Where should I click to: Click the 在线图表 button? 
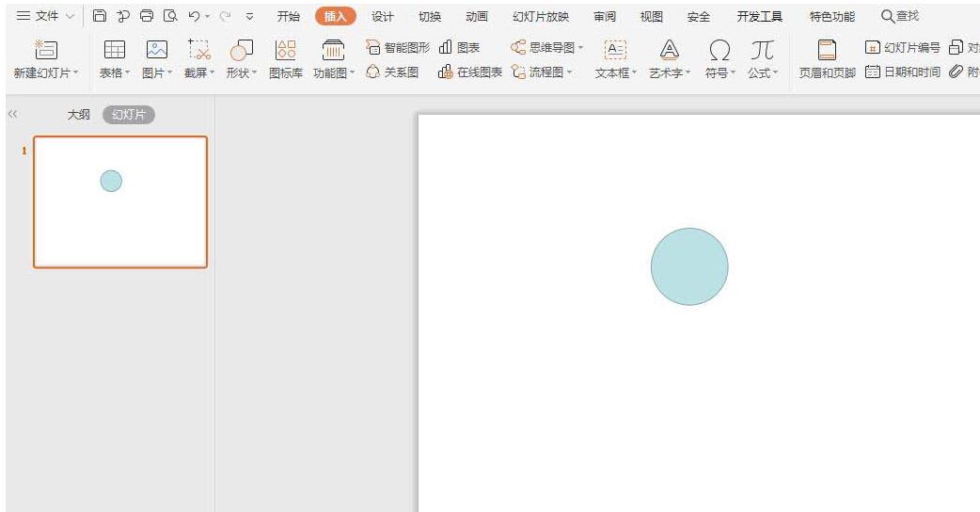470,72
